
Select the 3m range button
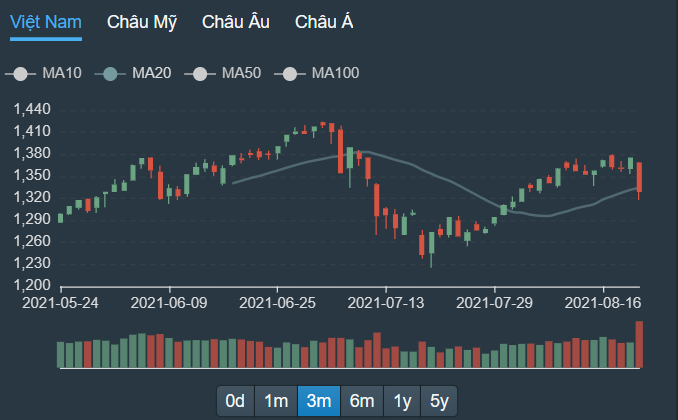point(319,401)
